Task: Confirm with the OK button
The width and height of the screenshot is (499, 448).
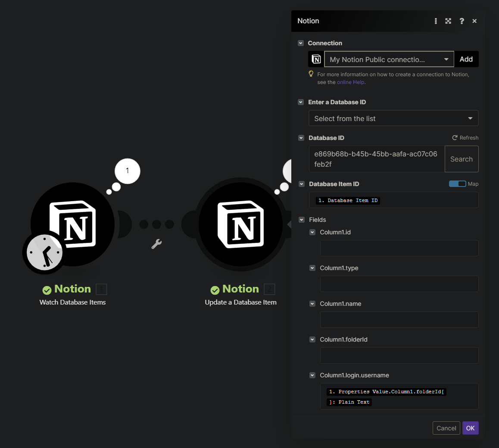Action: pos(471,428)
